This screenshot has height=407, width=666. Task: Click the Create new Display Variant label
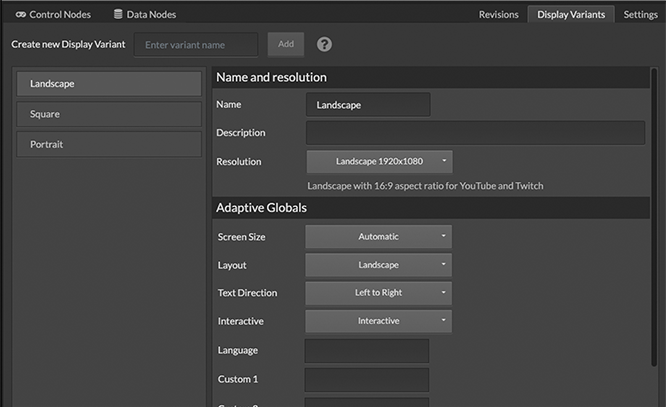(x=68, y=44)
